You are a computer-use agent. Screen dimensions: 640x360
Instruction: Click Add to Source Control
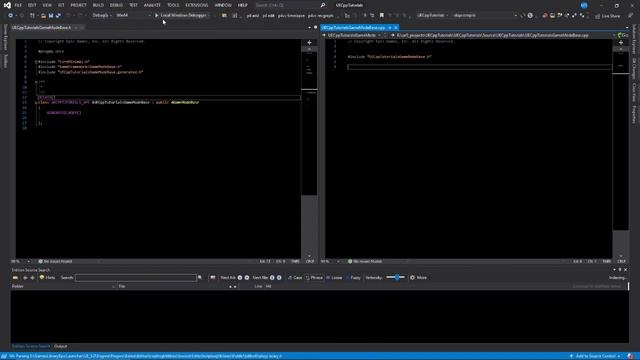point(595,356)
